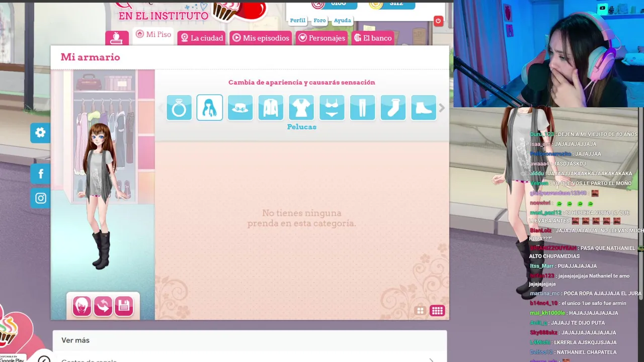The width and height of the screenshot is (644, 362).
Task: Open the La ciudad tab
Action: 201,38
